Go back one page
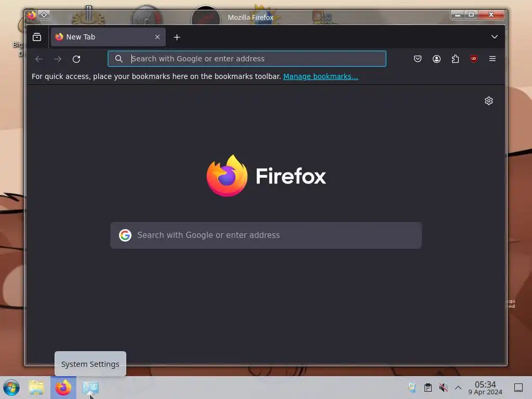This screenshot has width=532, height=399. pos(39,59)
